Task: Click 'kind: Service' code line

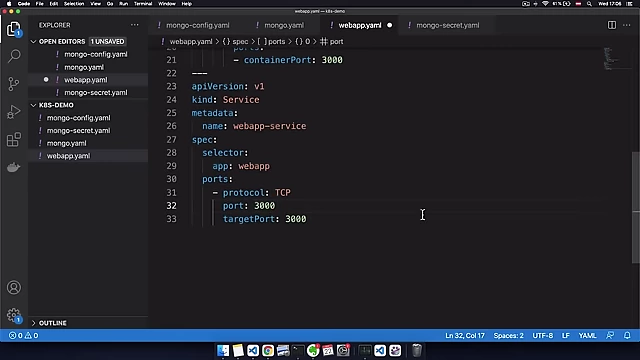Action: (x=225, y=100)
